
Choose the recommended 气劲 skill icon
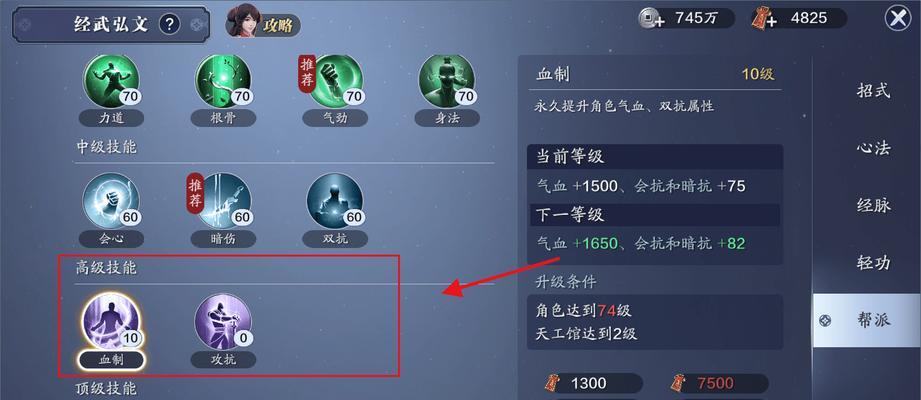[335, 81]
